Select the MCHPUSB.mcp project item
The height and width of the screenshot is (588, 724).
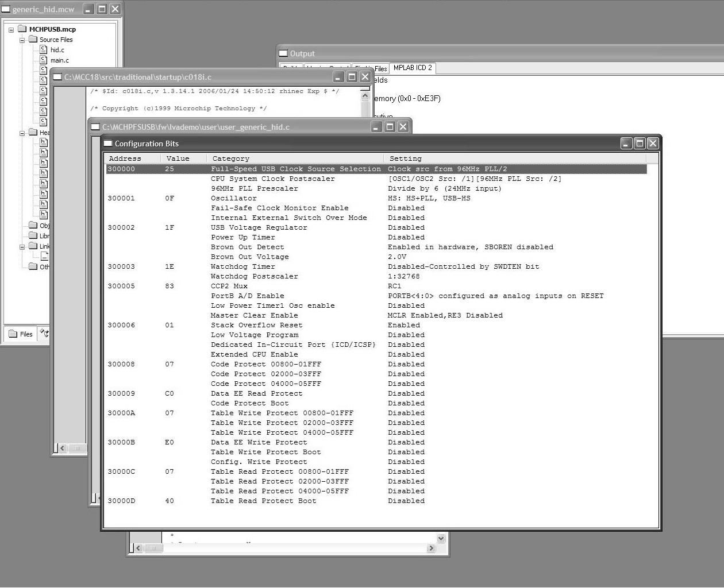52,29
